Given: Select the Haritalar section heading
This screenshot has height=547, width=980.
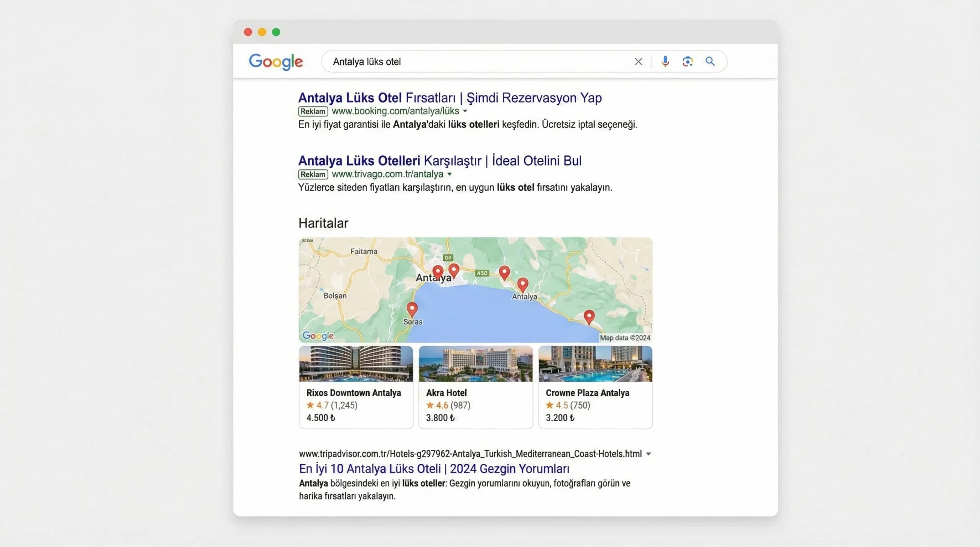Looking at the screenshot, I should pyautogui.click(x=323, y=223).
